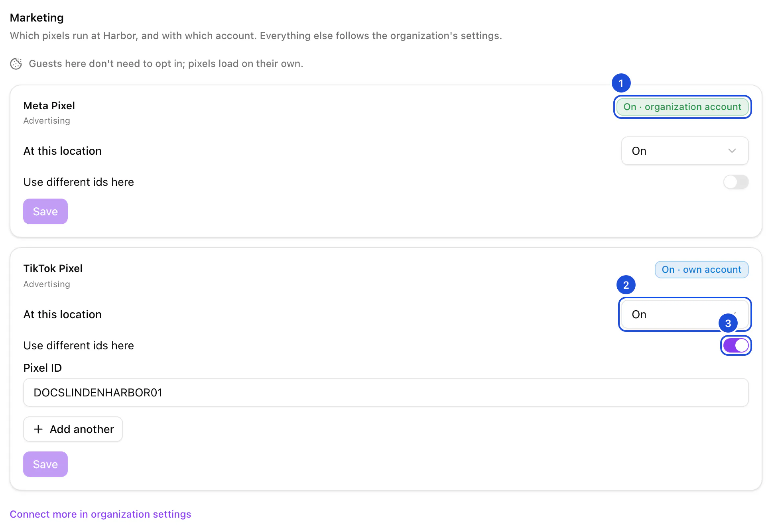This screenshot has width=772, height=532.
Task: Click 'Add another' pixel ID button
Action: [73, 429]
